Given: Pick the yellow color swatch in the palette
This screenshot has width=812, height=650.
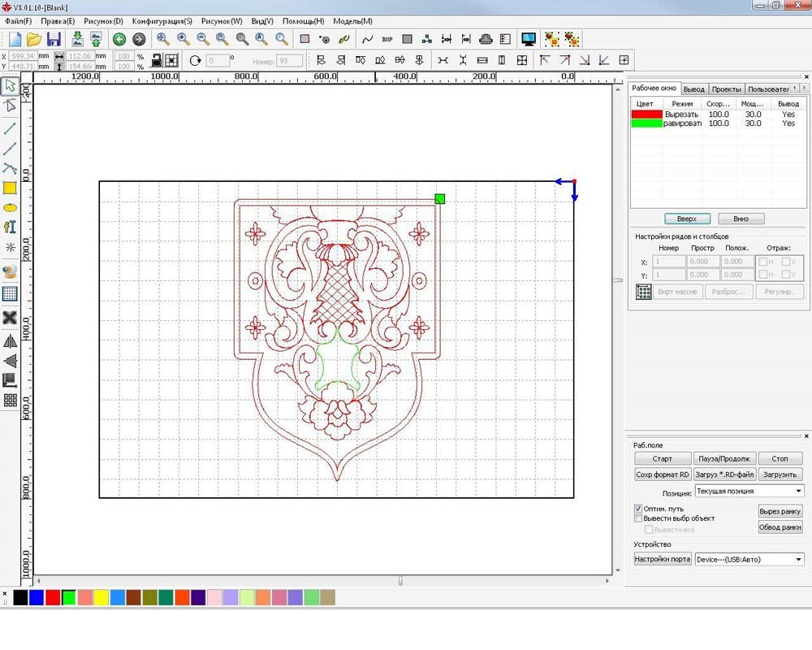Looking at the screenshot, I should pyautogui.click(x=101, y=598).
